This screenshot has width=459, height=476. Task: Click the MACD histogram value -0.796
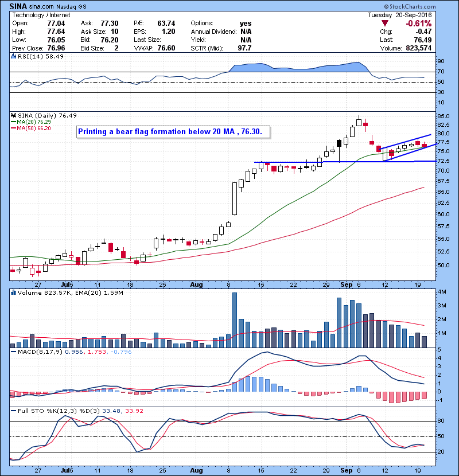point(121,352)
